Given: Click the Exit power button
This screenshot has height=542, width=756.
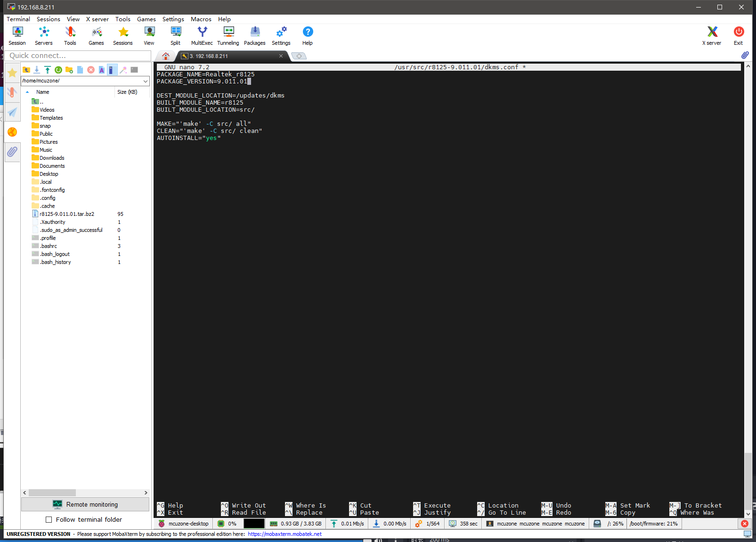Looking at the screenshot, I should coord(738,36).
